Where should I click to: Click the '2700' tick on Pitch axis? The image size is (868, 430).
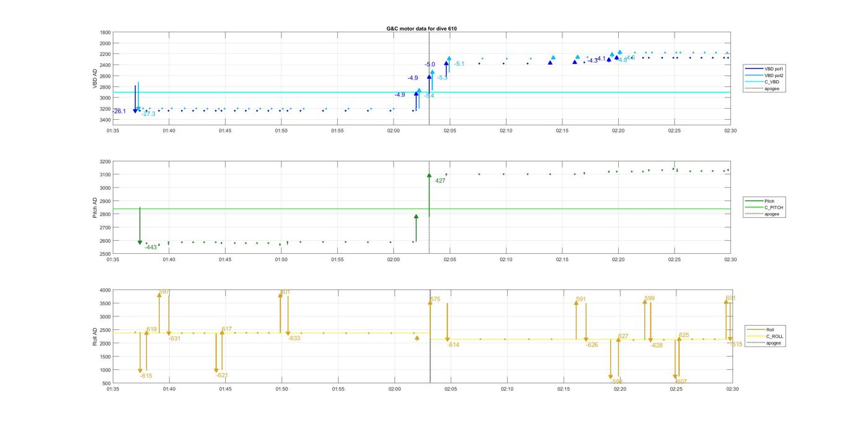click(x=105, y=228)
